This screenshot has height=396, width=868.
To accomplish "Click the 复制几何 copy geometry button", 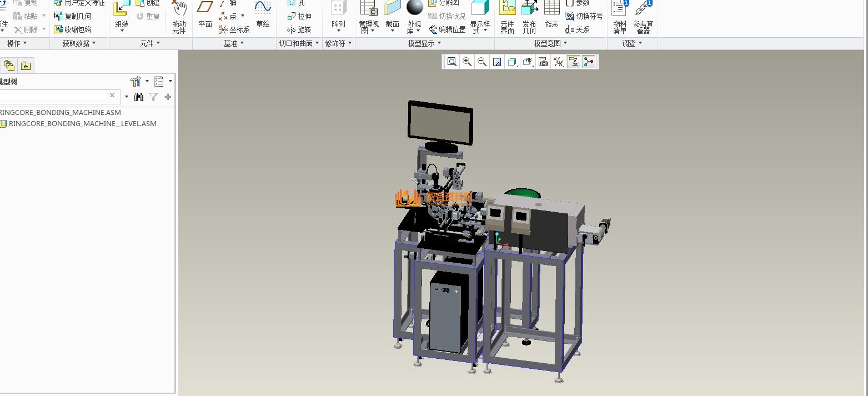I will click(73, 16).
